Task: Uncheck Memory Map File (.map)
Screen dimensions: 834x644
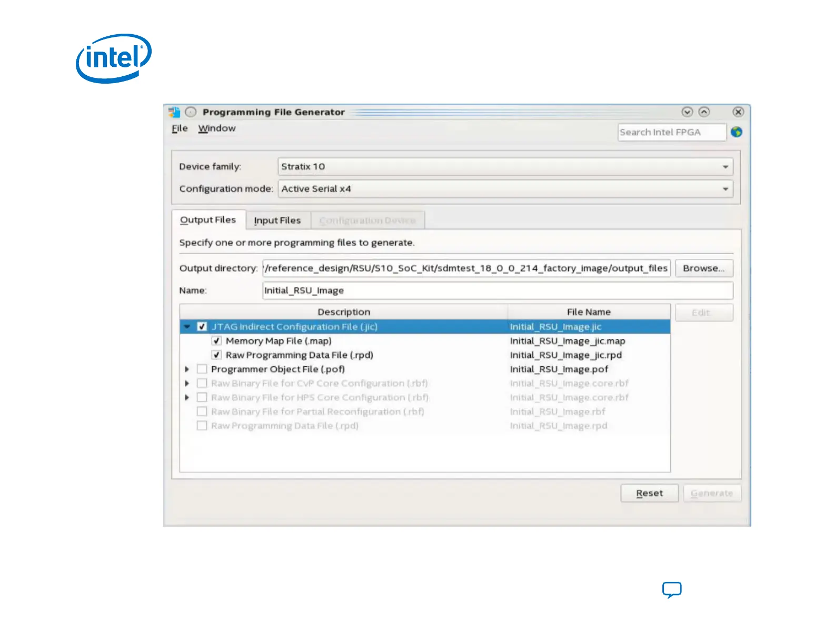Action: click(x=216, y=341)
